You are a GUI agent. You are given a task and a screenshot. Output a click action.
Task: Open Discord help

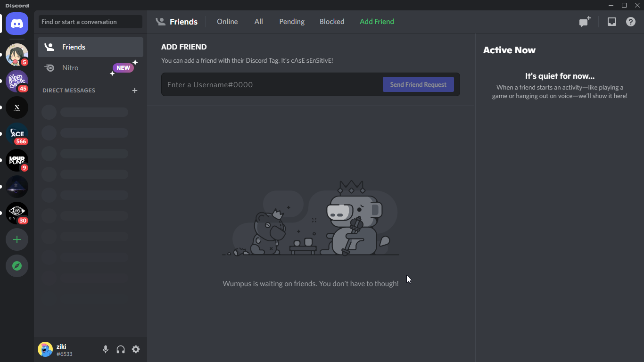click(630, 21)
